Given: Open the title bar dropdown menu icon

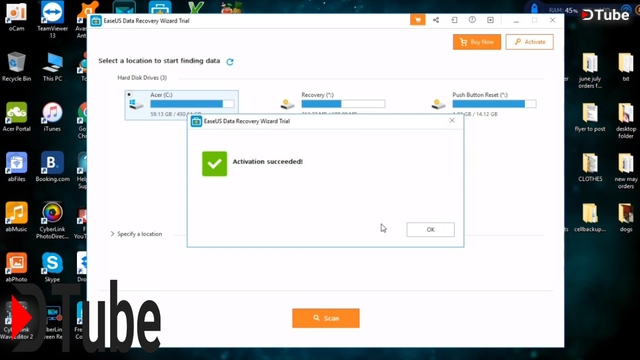Looking at the screenshot, I should pos(490,20).
